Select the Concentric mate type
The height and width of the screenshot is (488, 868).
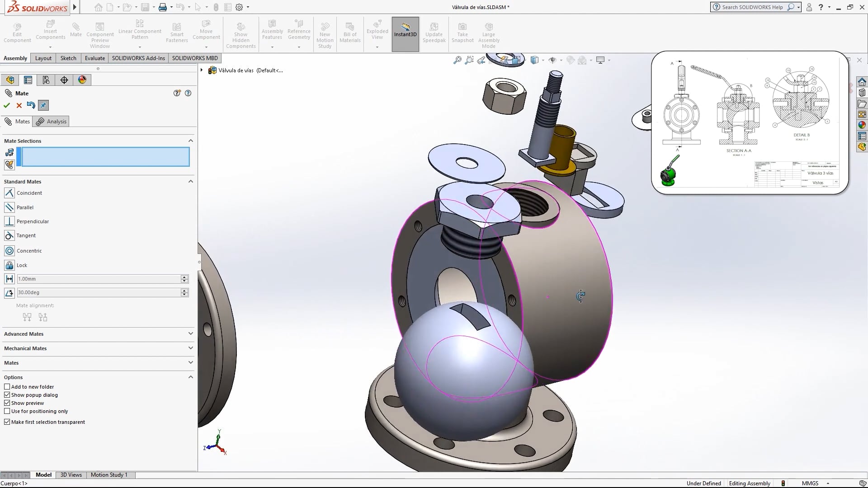(x=29, y=251)
